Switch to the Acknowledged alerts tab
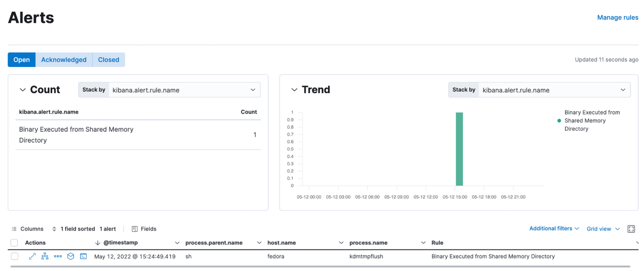 click(64, 60)
